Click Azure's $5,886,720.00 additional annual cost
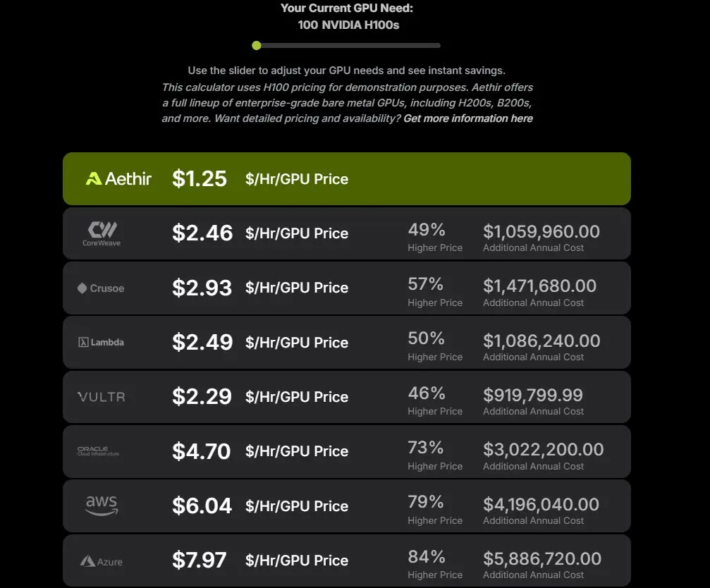The height and width of the screenshot is (588, 710). coord(542,558)
